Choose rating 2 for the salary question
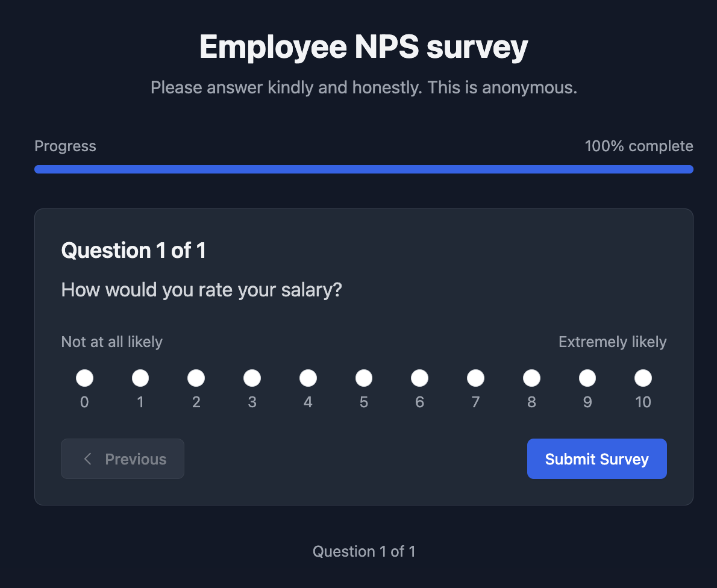 pos(196,378)
